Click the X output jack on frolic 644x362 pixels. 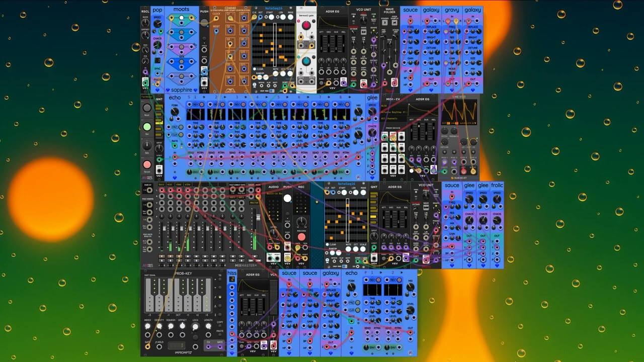[x=497, y=242]
